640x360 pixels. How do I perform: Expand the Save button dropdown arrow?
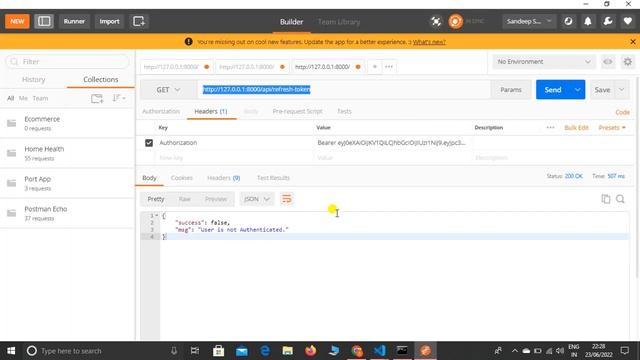[x=621, y=90]
